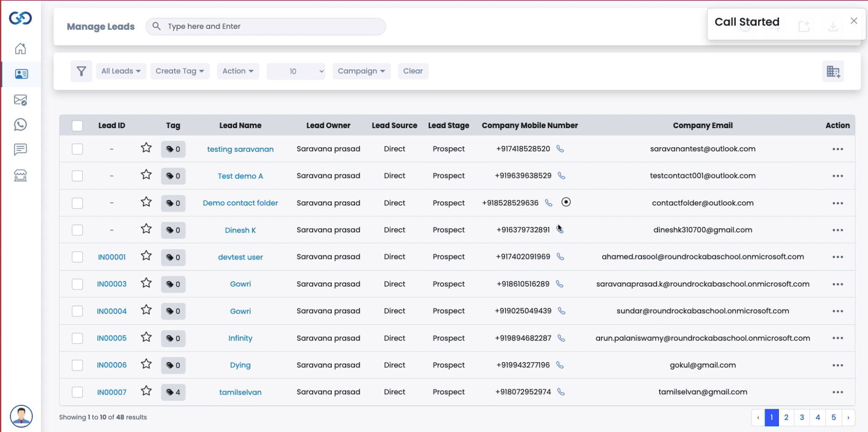Close the Call Started notification

point(854,21)
